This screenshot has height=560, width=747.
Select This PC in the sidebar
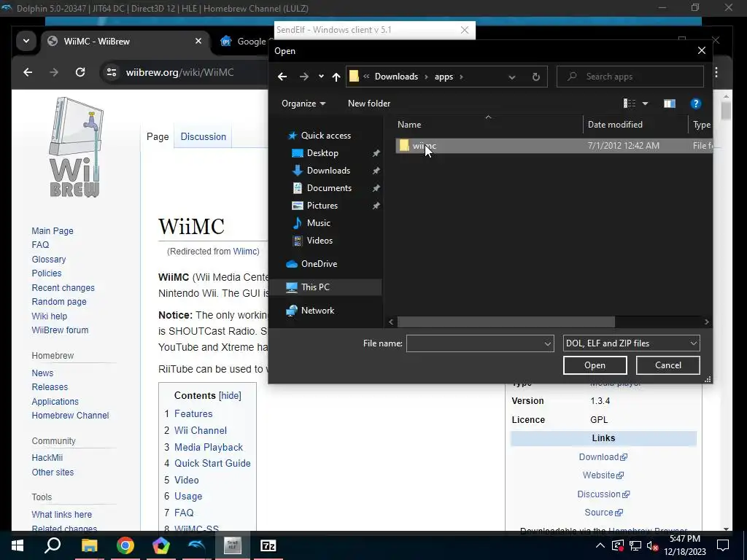coord(315,287)
